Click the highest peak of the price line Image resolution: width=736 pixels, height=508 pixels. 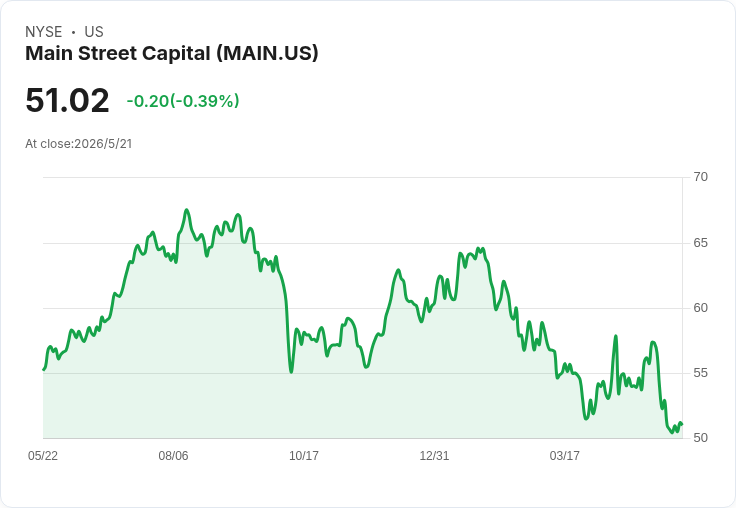click(186, 210)
